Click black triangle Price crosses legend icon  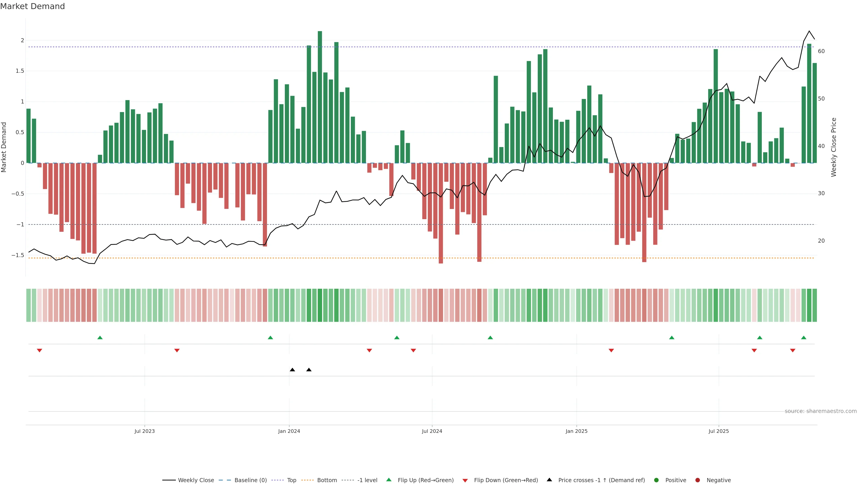click(549, 480)
